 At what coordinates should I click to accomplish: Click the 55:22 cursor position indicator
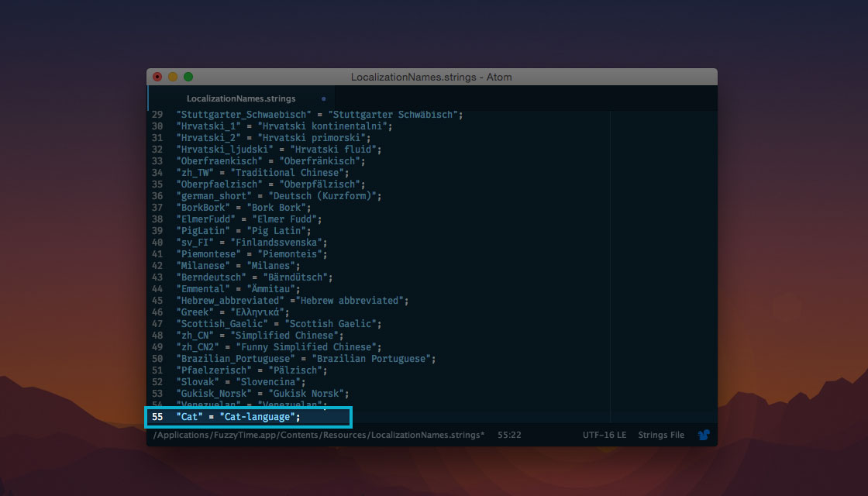pos(509,436)
